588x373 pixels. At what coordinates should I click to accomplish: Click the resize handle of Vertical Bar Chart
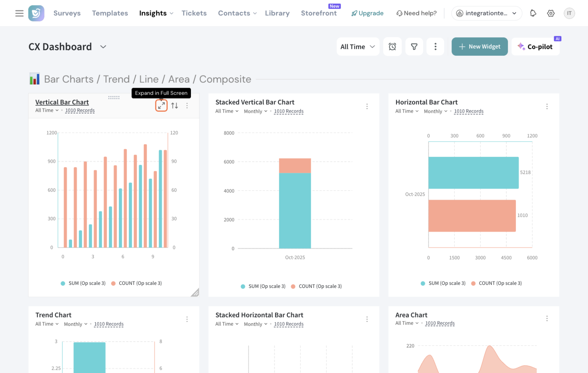195,293
